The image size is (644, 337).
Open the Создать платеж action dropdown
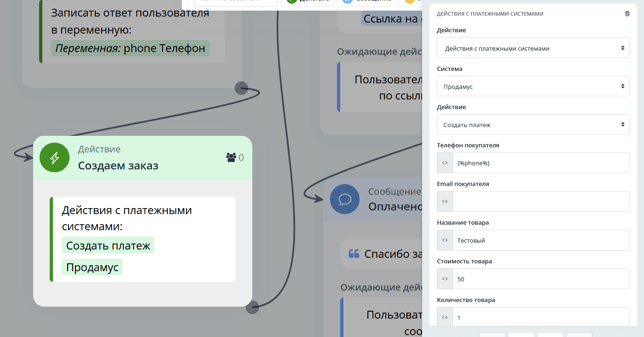pyautogui.click(x=533, y=125)
